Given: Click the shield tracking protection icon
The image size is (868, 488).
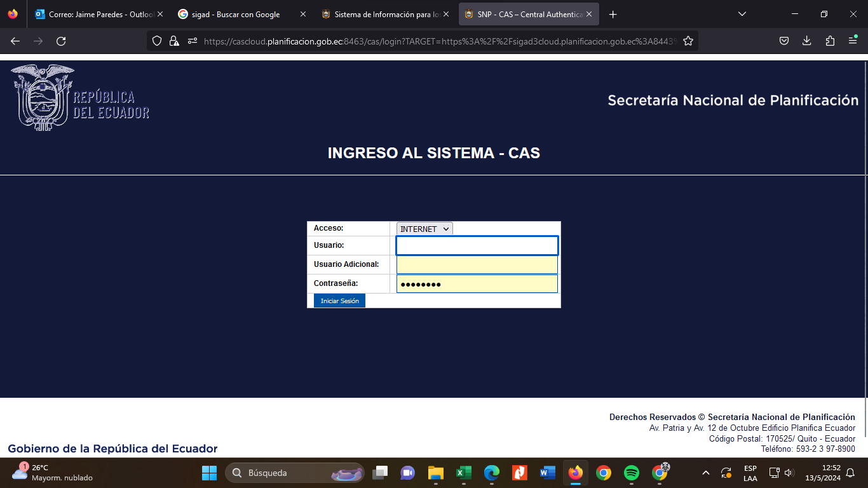Looking at the screenshot, I should [x=157, y=41].
